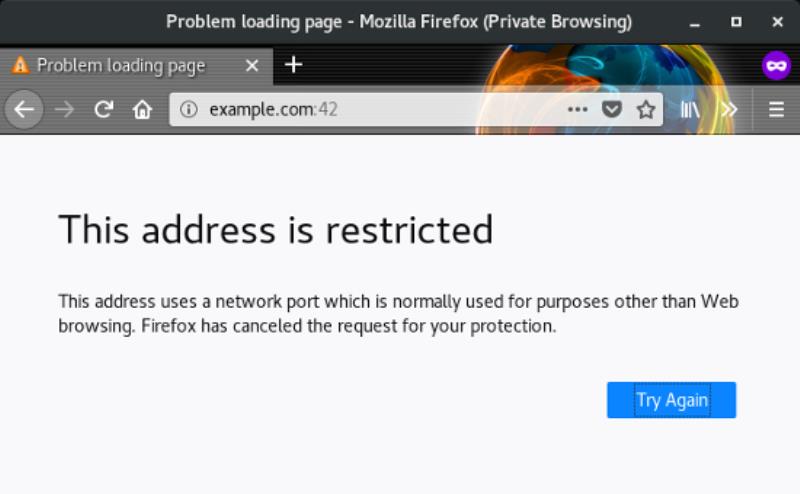Bookmark this page with the star
This screenshot has height=494, width=800.
(x=646, y=109)
